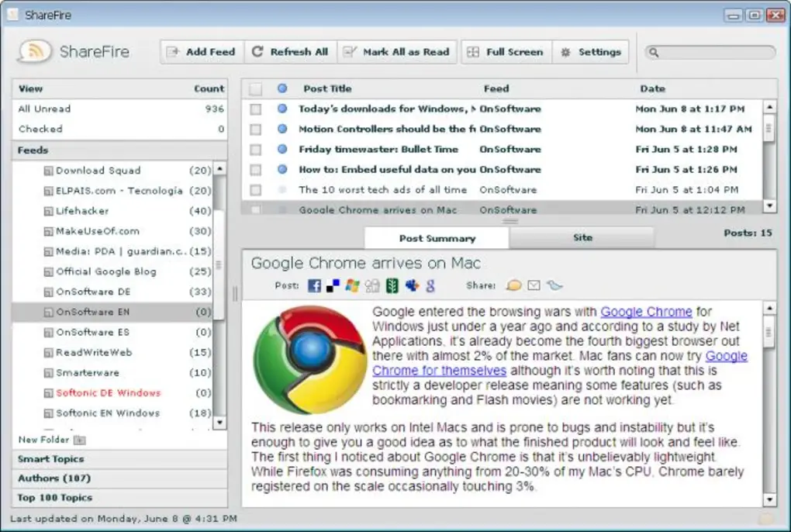
Task: Click the post list scroll-up arrow
Action: pos(769,107)
